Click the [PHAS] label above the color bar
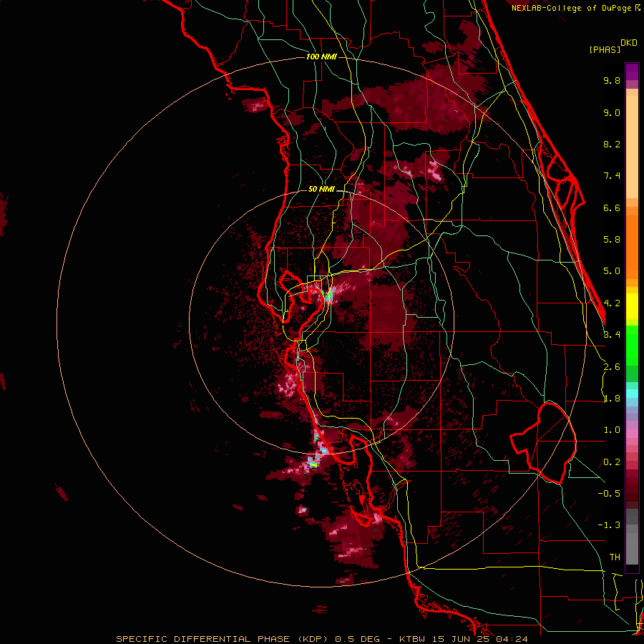Screen dimensions: 644x644 click(x=605, y=49)
